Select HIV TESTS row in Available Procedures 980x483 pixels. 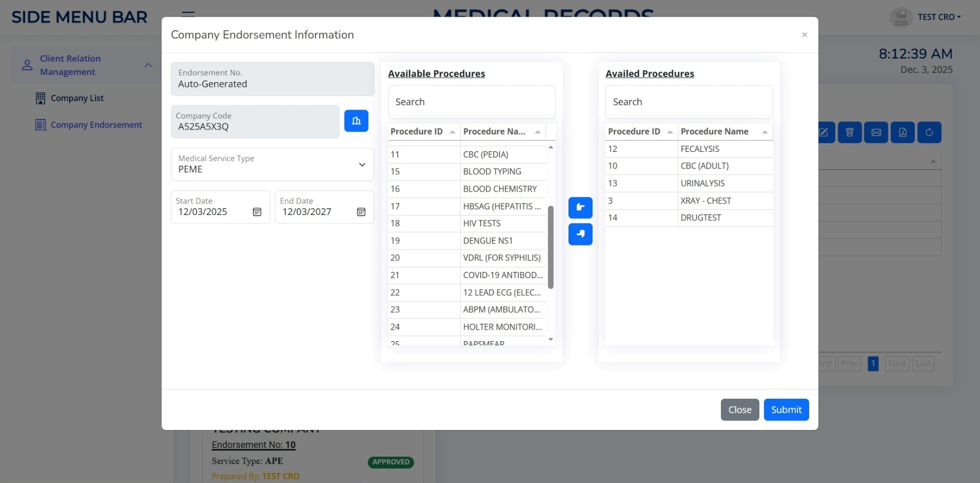tap(481, 223)
